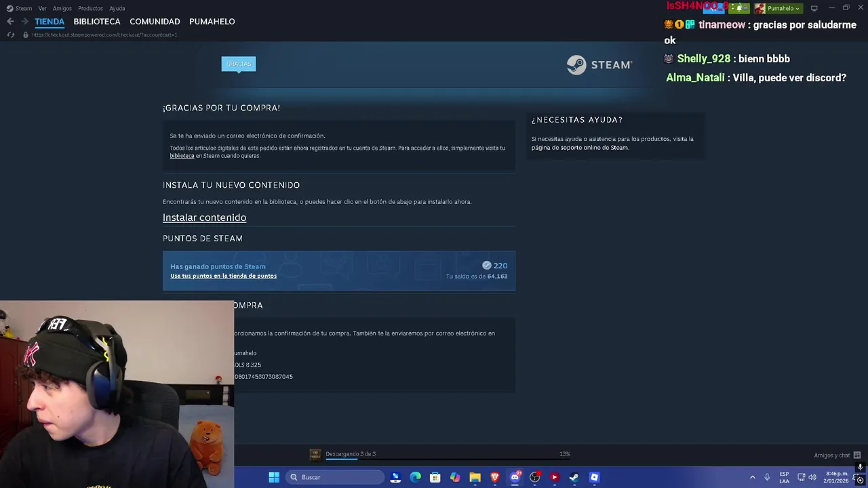This screenshot has width=868, height=488.
Task: Open the clock showing 8:46 p.m.
Action: click(837, 477)
